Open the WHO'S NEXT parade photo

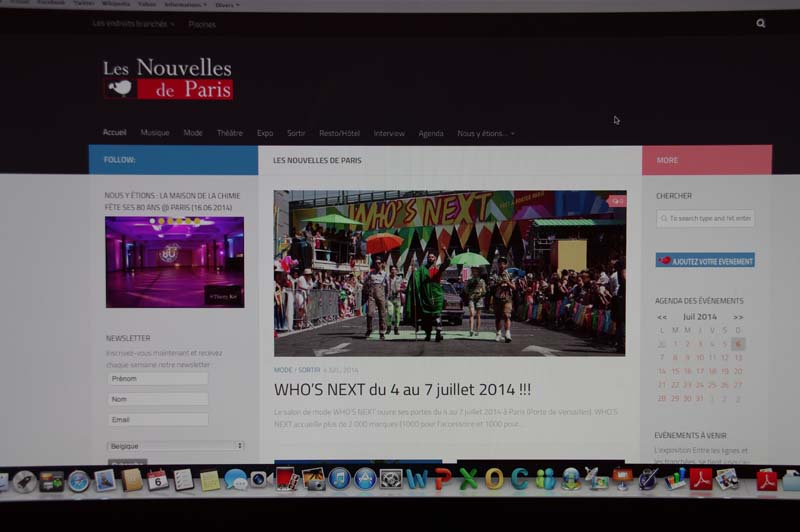449,273
